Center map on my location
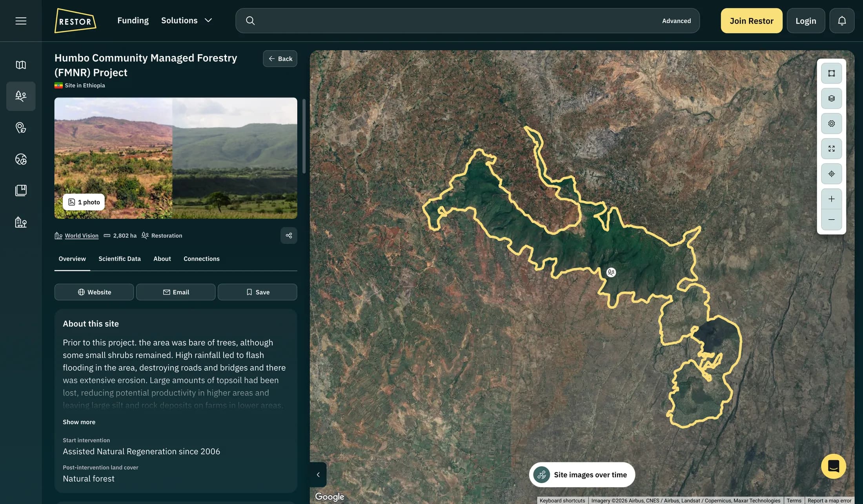Image resolution: width=863 pixels, height=504 pixels. (x=831, y=174)
